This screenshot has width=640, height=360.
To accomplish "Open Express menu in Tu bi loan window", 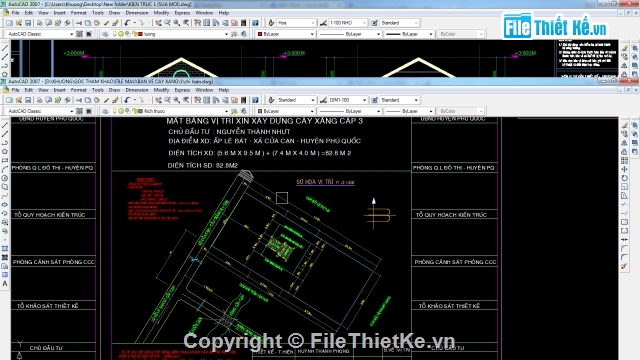I will pyautogui.click(x=182, y=90).
